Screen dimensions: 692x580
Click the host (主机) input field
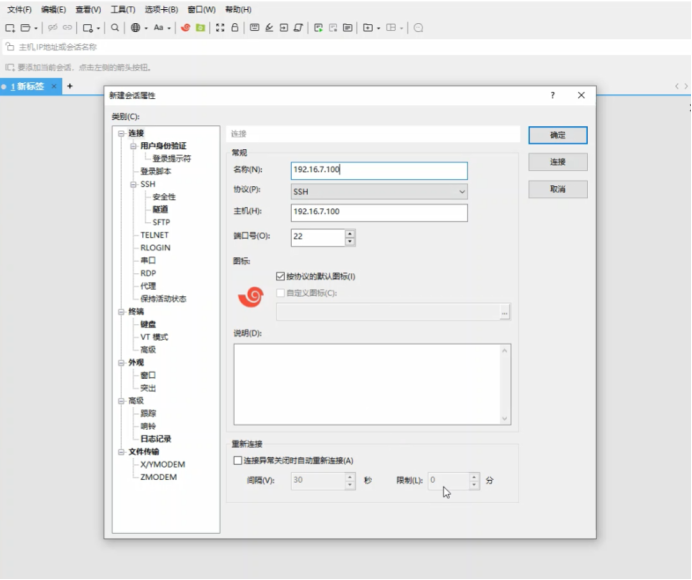click(379, 212)
